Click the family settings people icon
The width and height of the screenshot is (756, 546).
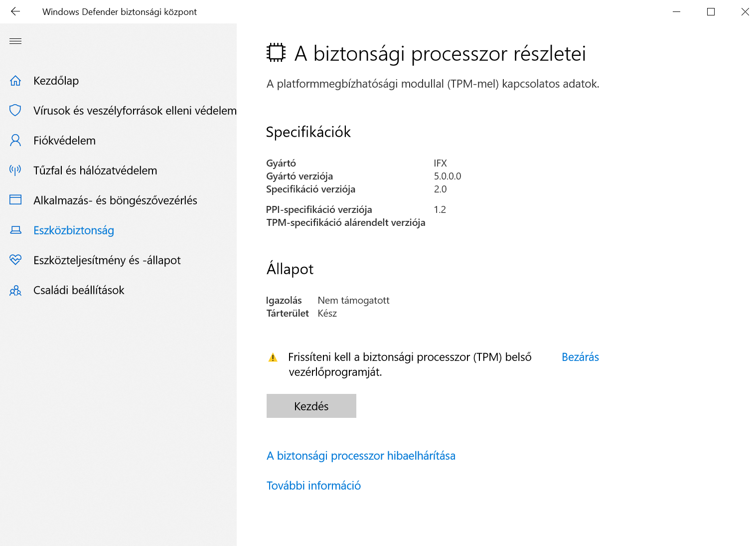15,290
